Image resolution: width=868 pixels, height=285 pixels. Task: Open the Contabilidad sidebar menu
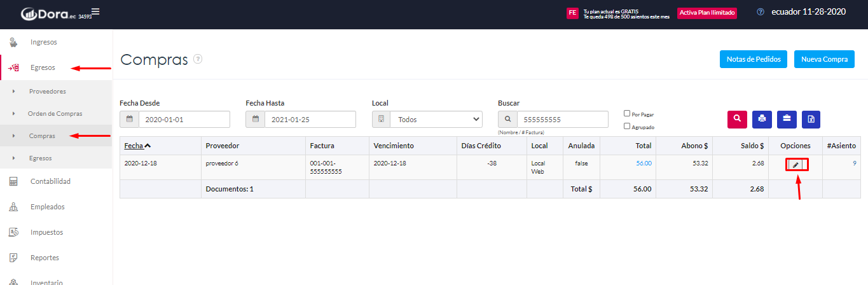pos(50,181)
